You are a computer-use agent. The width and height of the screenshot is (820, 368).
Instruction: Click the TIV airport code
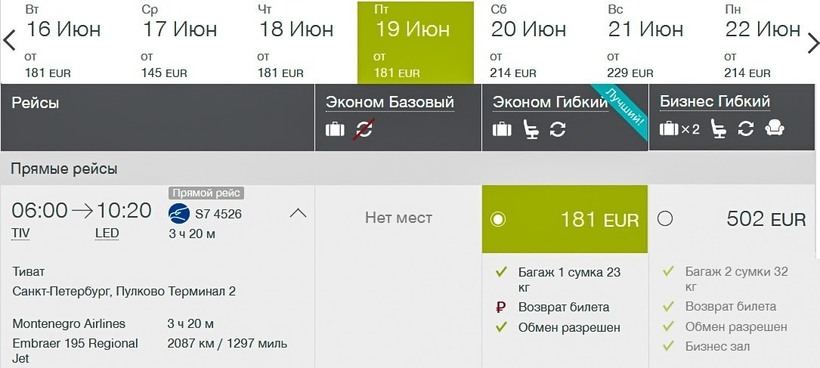(20, 233)
